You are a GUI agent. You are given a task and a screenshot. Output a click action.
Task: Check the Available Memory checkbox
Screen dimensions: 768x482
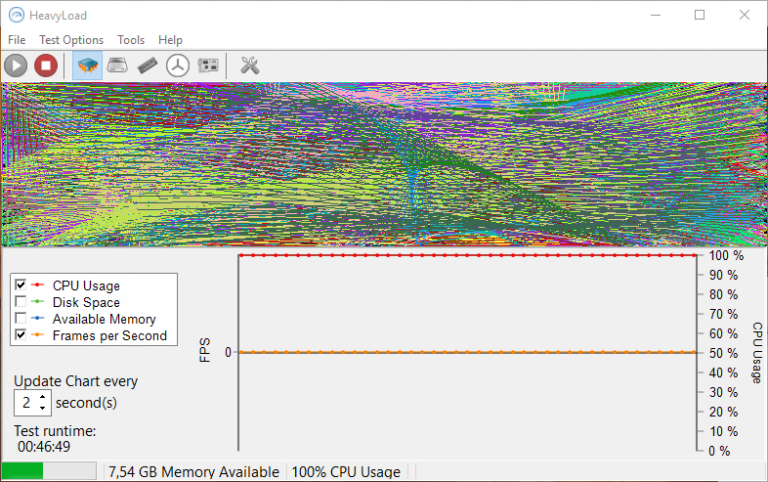point(21,319)
